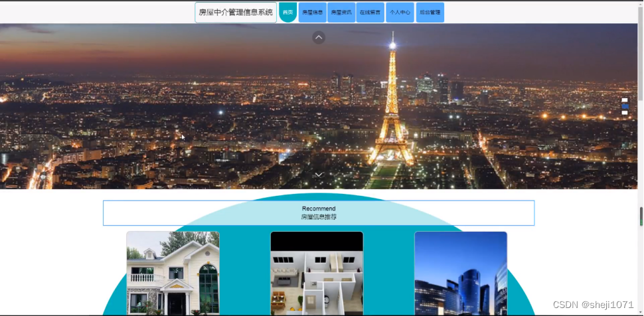Image resolution: width=644 pixels, height=316 pixels.
Task: Open the 房屋信息 menu item
Action: [x=313, y=13]
